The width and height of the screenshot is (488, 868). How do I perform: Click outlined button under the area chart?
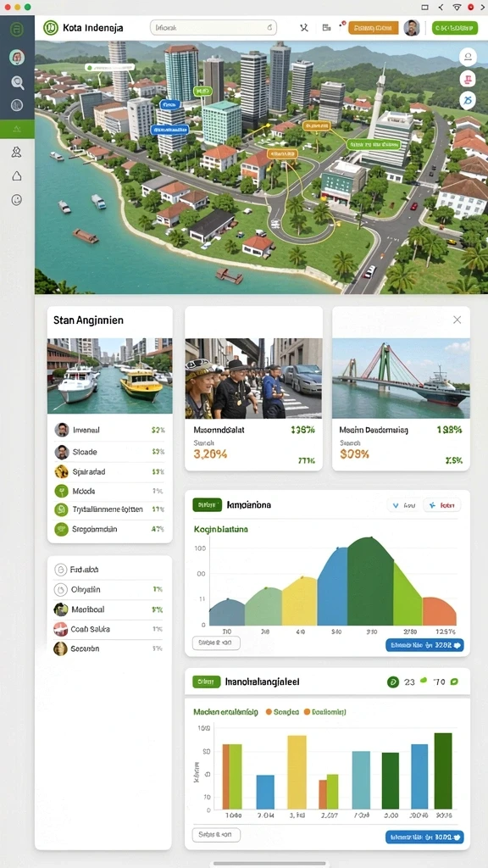coord(216,643)
